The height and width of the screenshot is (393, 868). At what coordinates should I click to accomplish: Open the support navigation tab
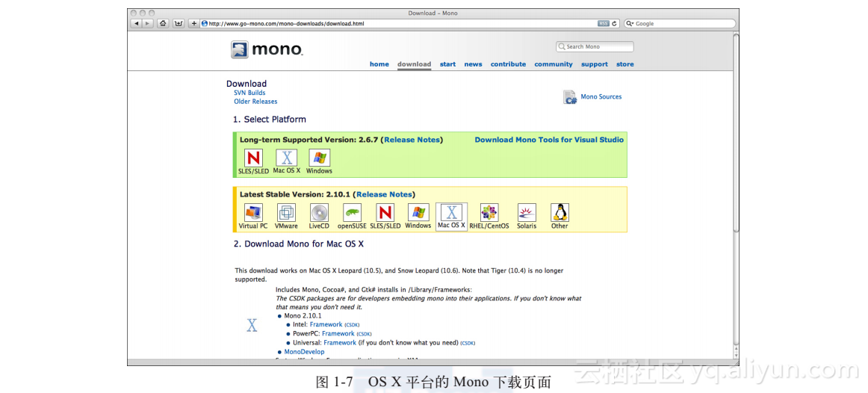click(x=595, y=64)
